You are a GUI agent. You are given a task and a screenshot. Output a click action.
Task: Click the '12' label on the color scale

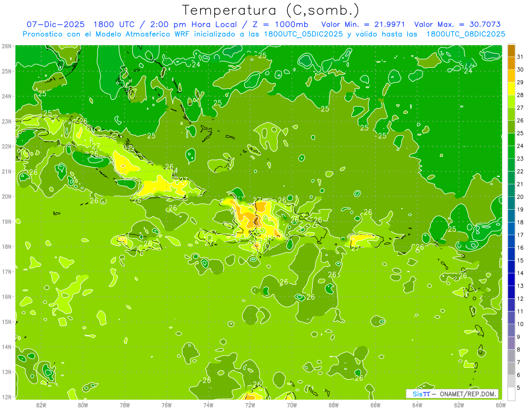pyautogui.click(x=520, y=298)
